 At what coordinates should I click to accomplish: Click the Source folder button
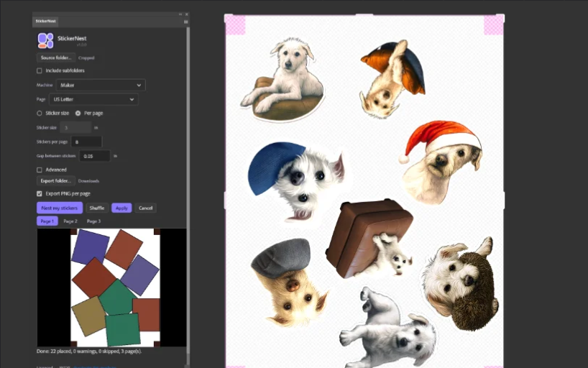pyautogui.click(x=56, y=57)
